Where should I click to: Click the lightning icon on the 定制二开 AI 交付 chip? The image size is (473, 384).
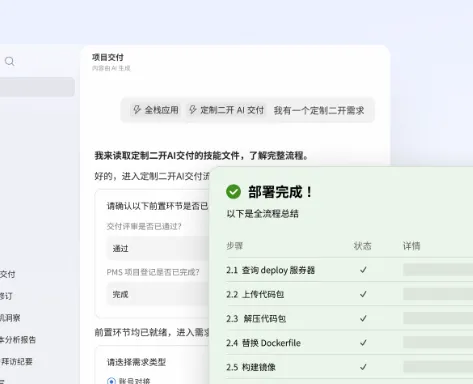pos(193,110)
